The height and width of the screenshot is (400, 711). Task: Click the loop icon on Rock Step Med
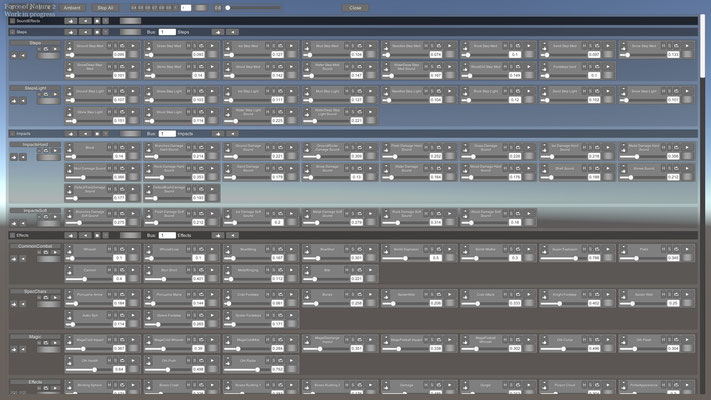[x=518, y=46]
